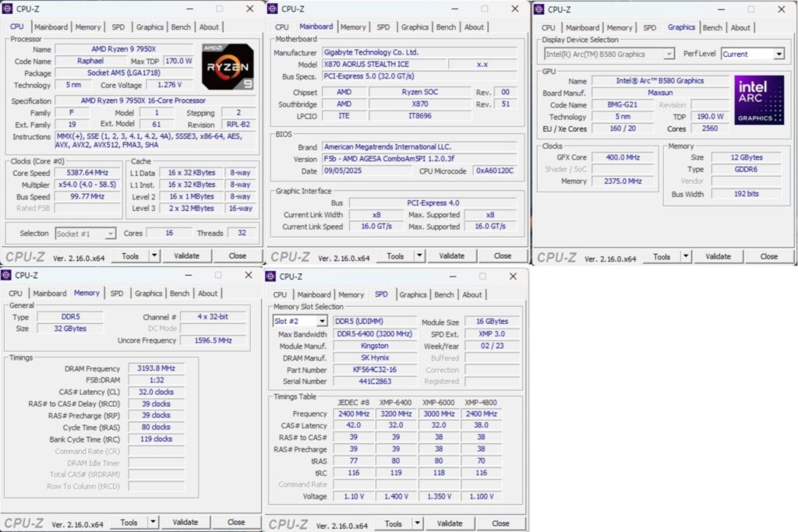Click Close button in Memory window
The image size is (798, 532).
(x=235, y=523)
